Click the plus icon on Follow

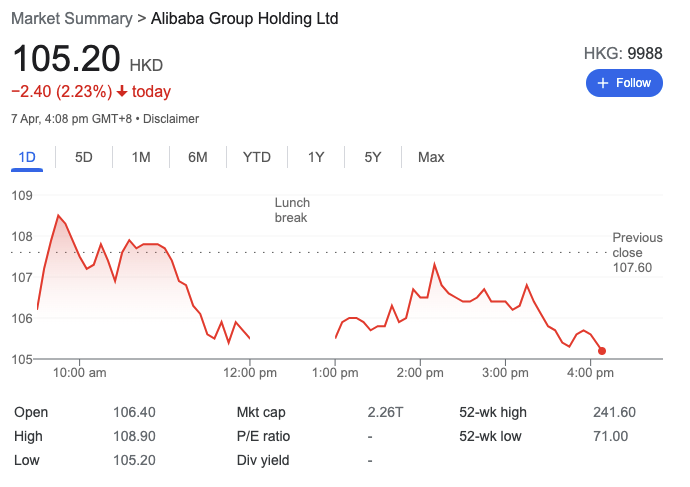pos(603,83)
